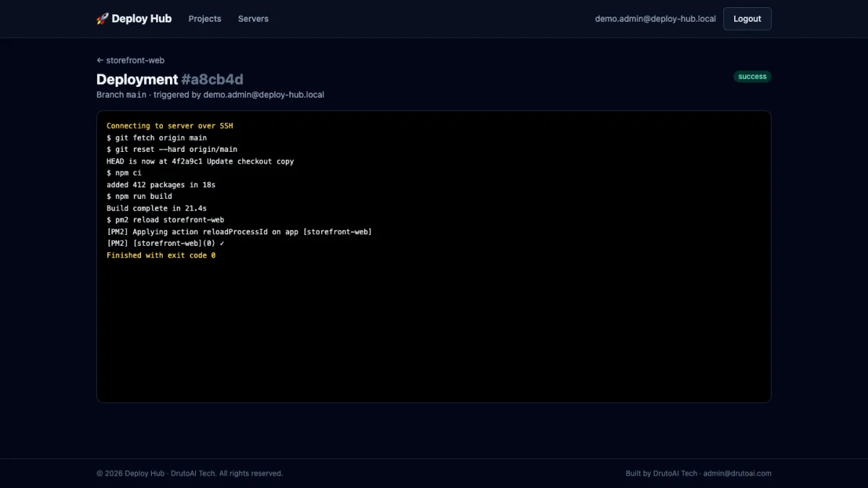Click the Deploy Hub rocket logo
868x488 pixels.
tap(134, 19)
